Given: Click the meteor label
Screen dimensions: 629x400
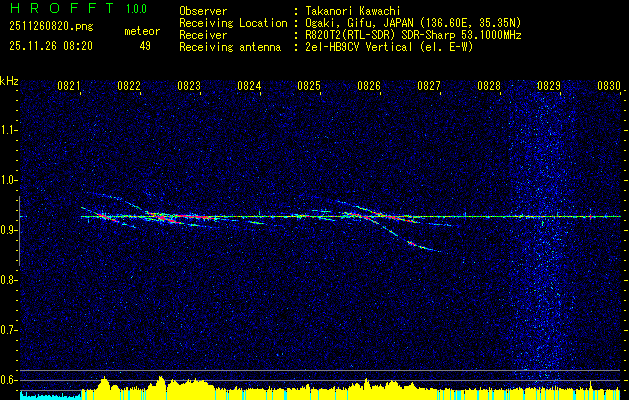Looking at the screenshot, I should [x=142, y=31].
